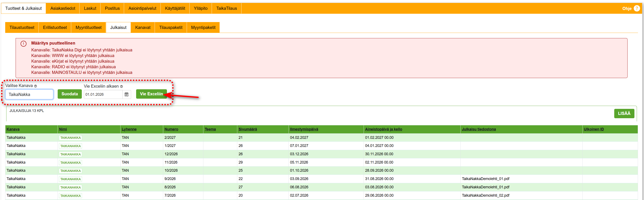This screenshot has width=644, height=200.
Task: Sort by Julkaisu tiedostona column header
Action: pyautogui.click(x=479, y=129)
